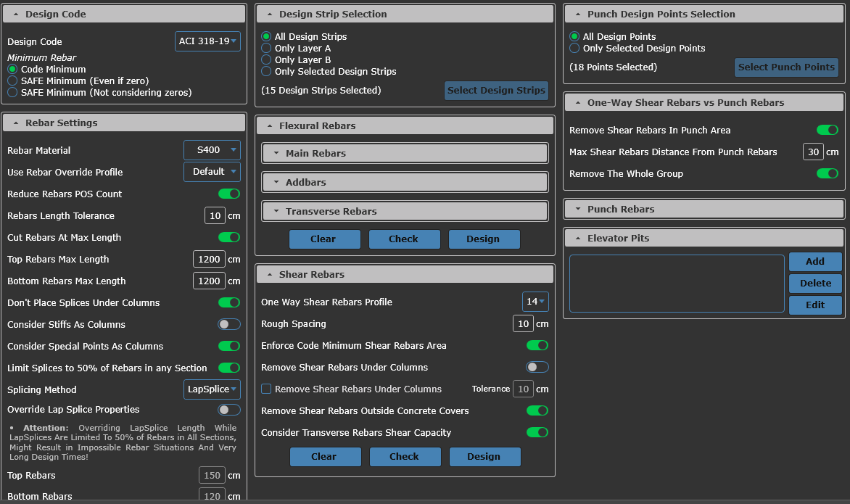Choose SAFE Minimum (Even if zero) option

(12, 80)
